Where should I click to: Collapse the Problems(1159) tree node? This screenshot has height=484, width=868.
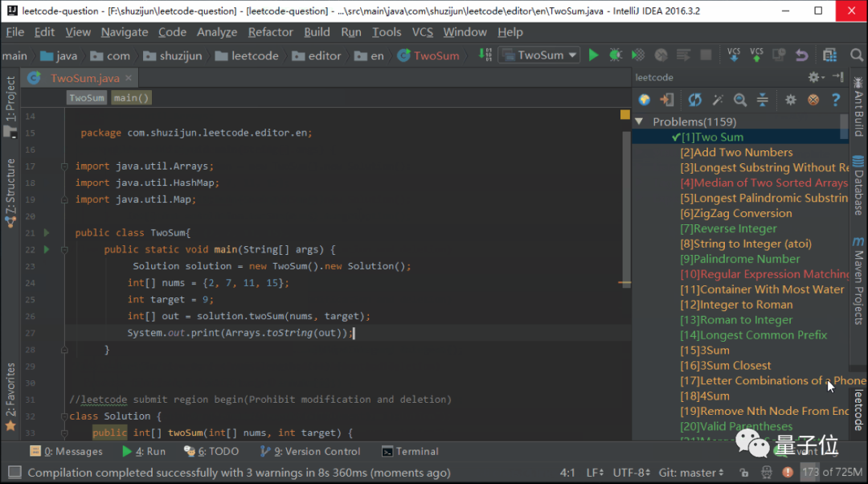639,121
